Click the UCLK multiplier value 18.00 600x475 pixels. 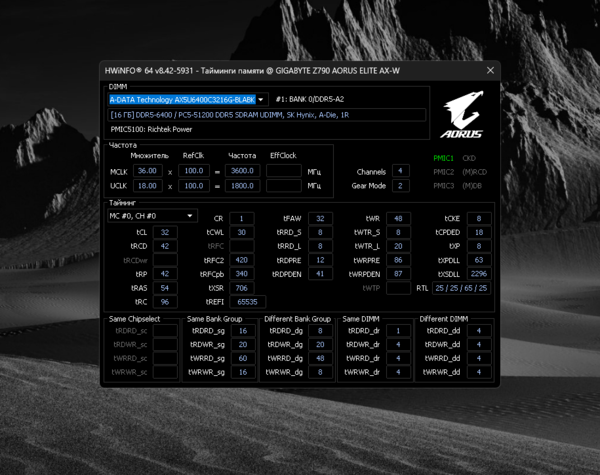pyautogui.click(x=148, y=186)
